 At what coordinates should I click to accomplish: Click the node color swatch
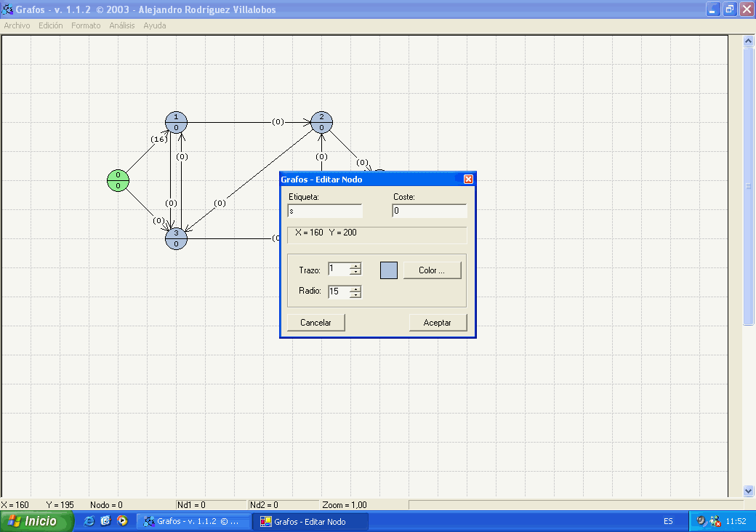point(389,270)
